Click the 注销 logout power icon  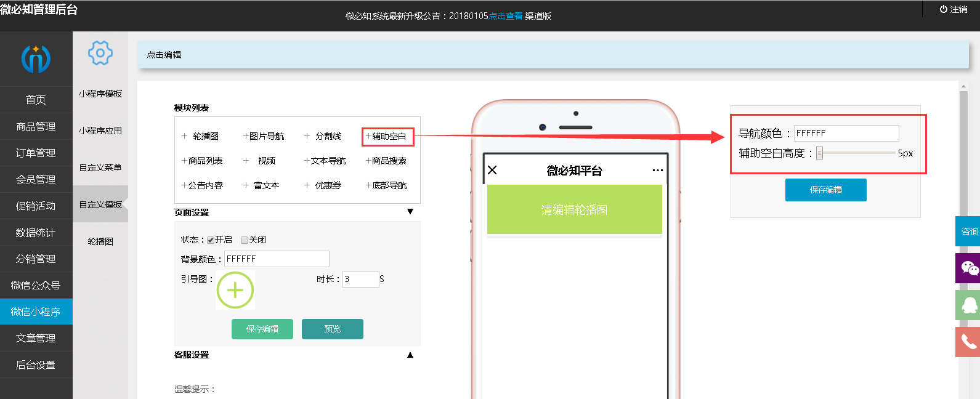click(943, 9)
